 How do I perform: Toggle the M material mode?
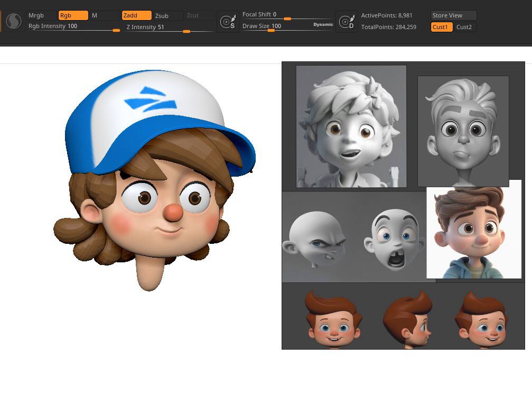tap(104, 15)
